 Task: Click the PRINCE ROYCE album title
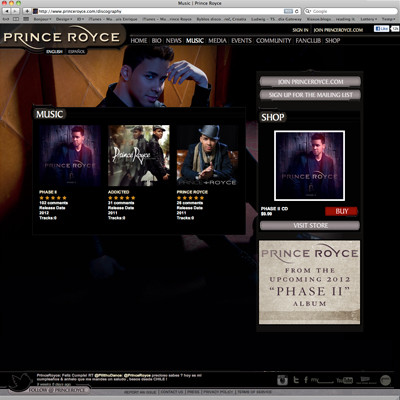click(x=192, y=192)
